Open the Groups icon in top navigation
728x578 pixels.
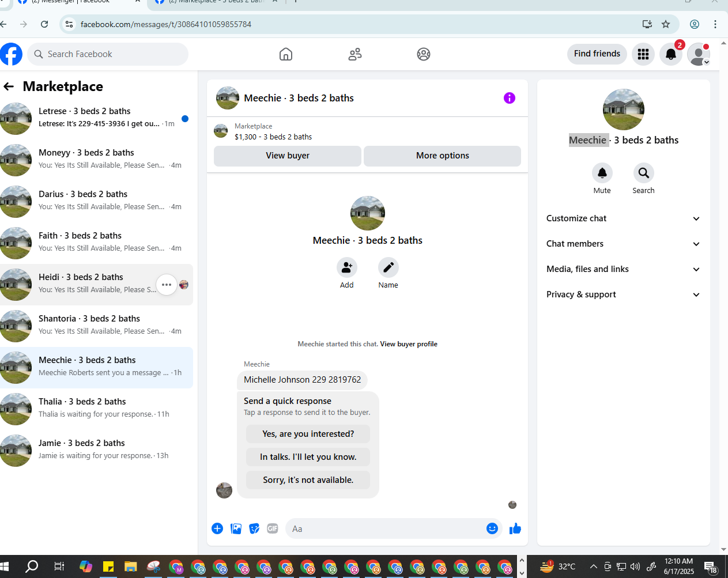tap(424, 54)
